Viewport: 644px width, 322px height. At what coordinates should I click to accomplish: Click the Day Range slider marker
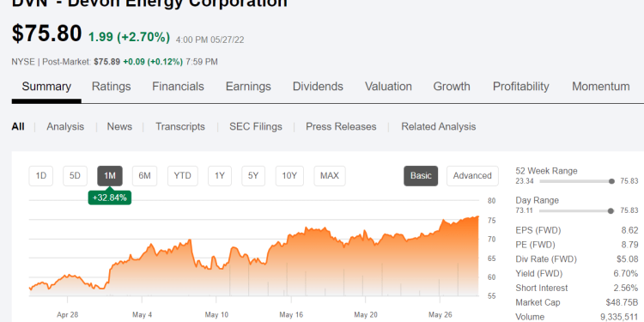[x=611, y=210]
